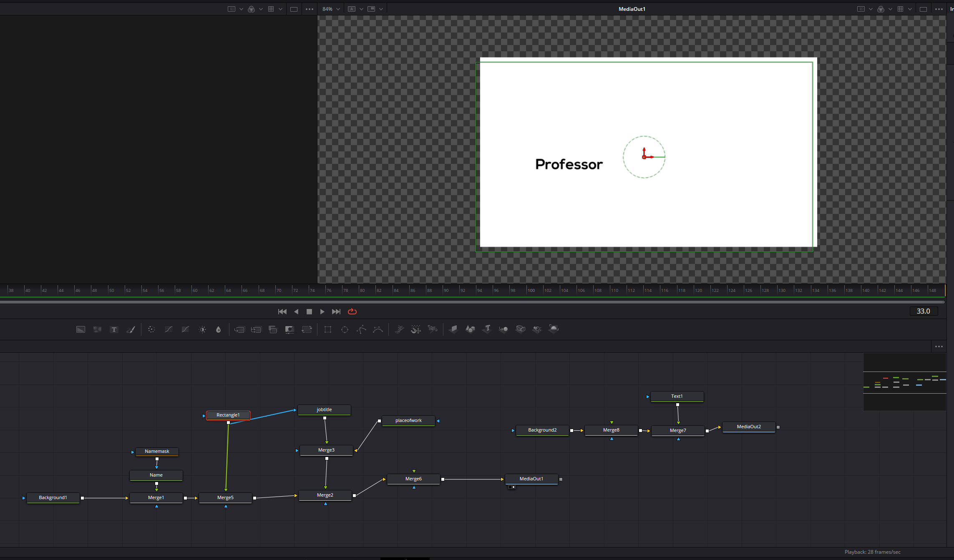Toggle loop playback mode
Screen dimensions: 954x560
coord(352,311)
